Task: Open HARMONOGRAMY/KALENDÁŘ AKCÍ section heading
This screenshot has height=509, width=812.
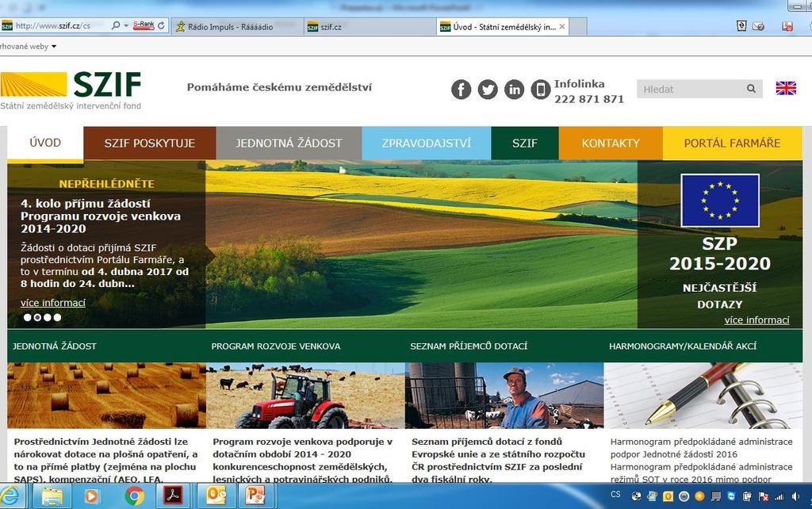Action: pos(683,346)
